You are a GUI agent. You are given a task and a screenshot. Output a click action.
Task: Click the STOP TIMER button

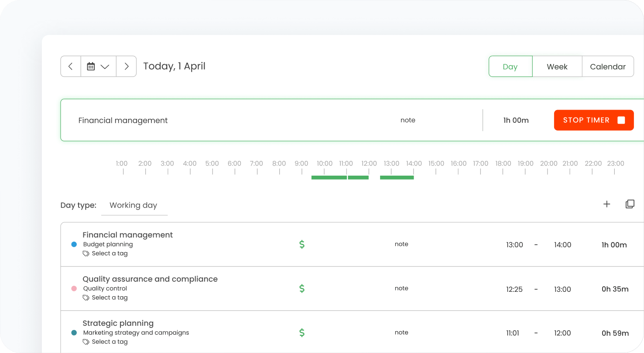click(x=594, y=120)
